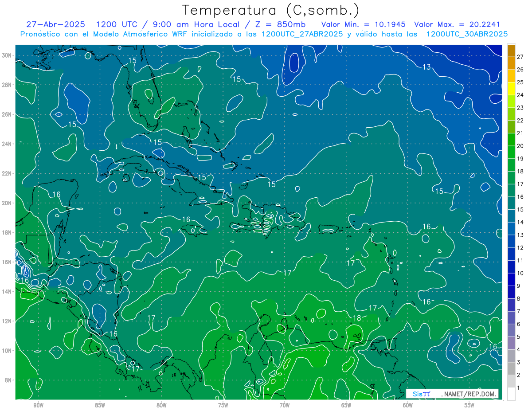The image size is (532, 411).
Task: Click the "14N" latitude label
Action: 8,292
